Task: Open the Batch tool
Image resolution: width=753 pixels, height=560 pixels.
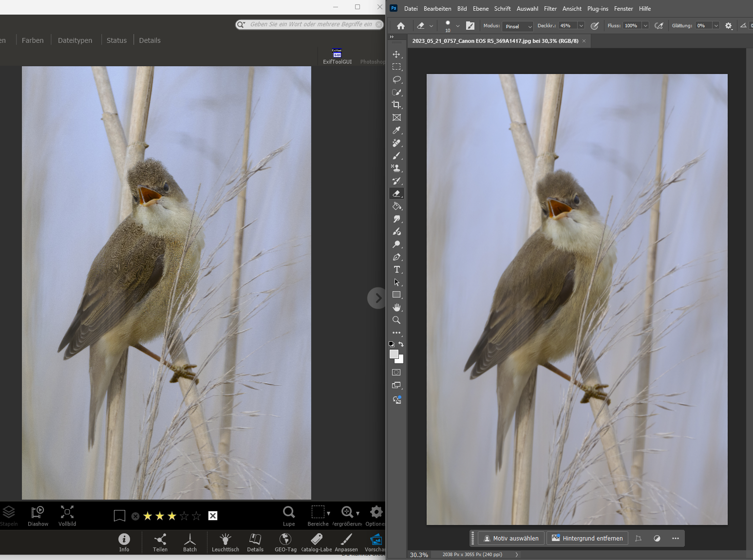Action: coord(190,542)
